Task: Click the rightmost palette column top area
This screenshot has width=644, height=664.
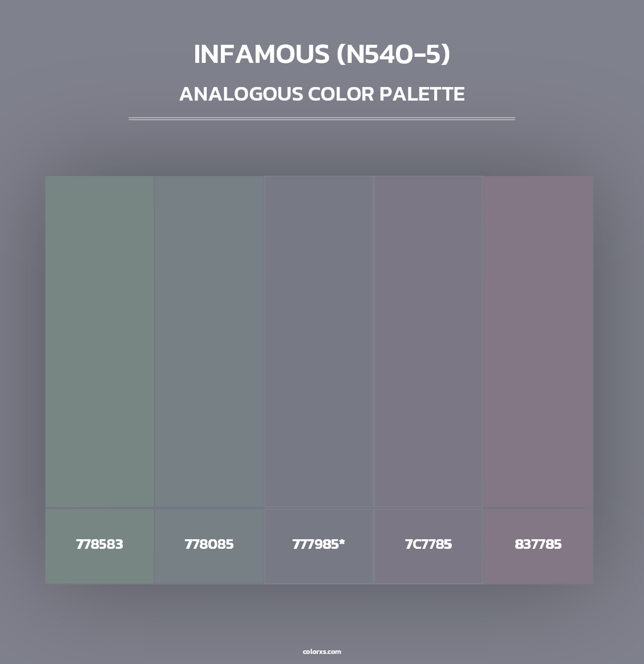Action: [538, 201]
